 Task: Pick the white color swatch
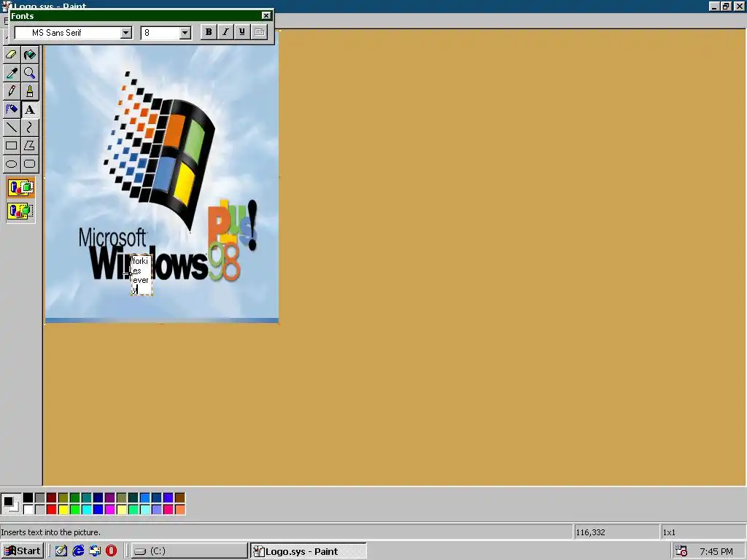pyautogui.click(x=28, y=510)
